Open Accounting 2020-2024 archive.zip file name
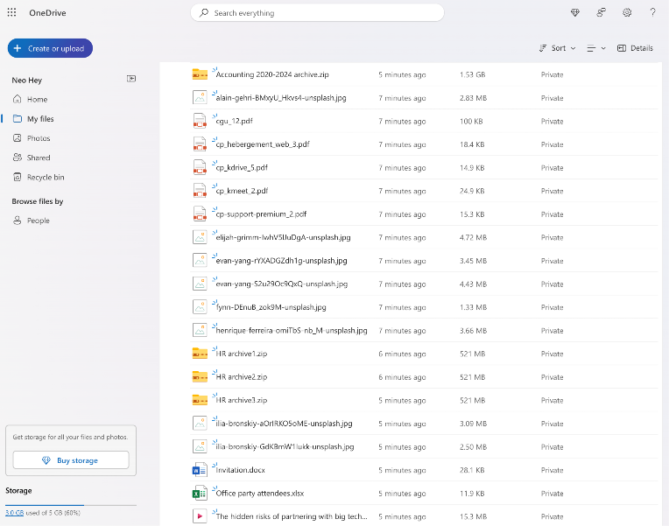Image resolution: width=669 pixels, height=526 pixels. 272,75
